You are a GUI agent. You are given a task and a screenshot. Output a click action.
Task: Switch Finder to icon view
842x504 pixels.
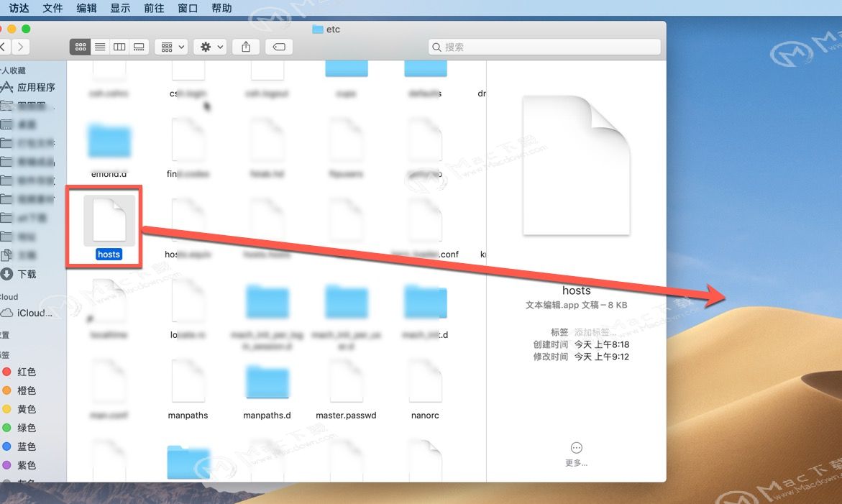(x=81, y=47)
